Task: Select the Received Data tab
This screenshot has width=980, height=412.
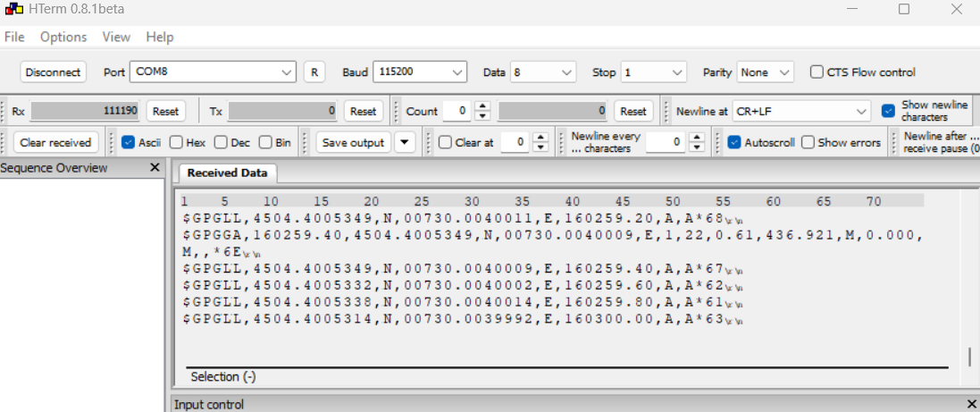Action: coord(227,173)
